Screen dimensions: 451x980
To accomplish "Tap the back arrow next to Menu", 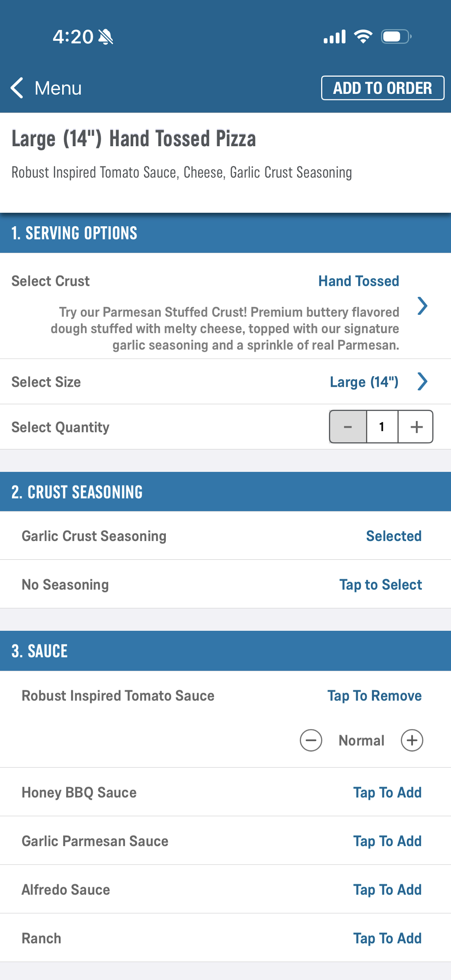I will (17, 88).
